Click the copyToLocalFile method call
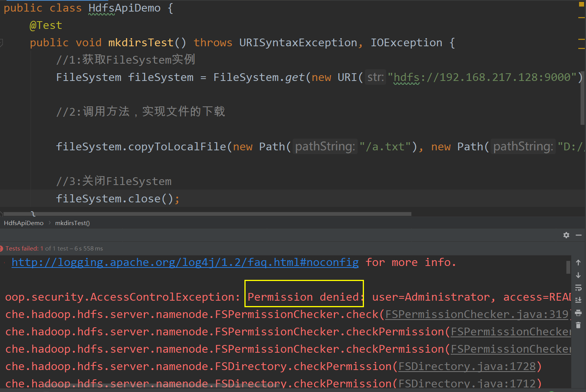This screenshot has height=392, width=586. coord(177,147)
